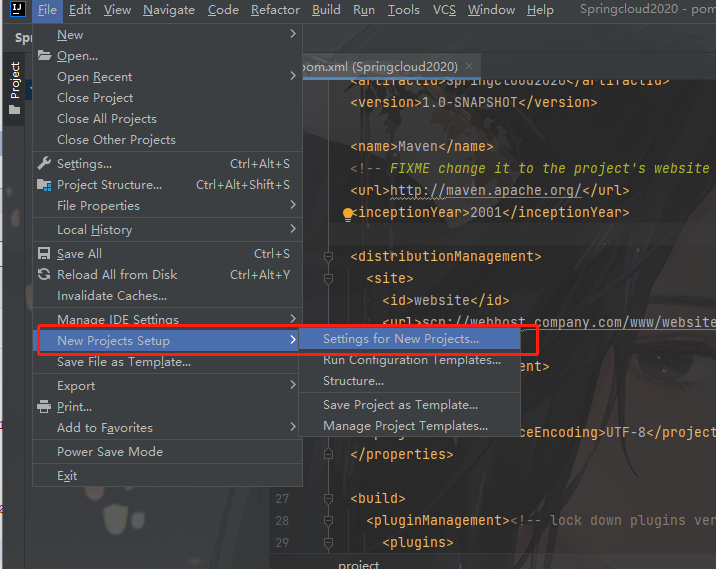Click the Project tool window folder icon
The width and height of the screenshot is (716, 569).
(15, 110)
